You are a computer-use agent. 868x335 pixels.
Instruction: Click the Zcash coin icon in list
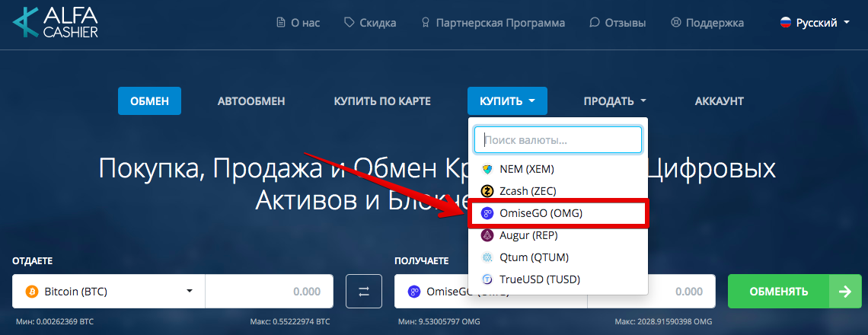[487, 192]
